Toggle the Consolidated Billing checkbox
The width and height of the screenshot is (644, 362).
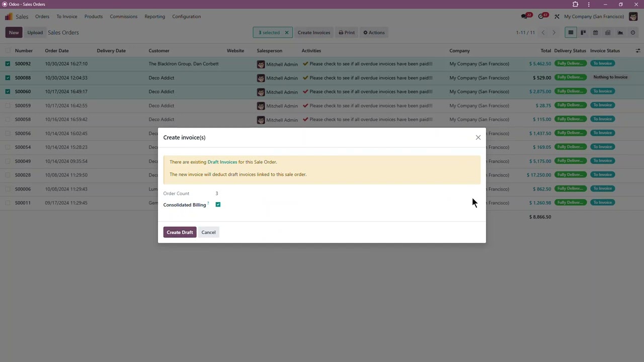click(218, 205)
